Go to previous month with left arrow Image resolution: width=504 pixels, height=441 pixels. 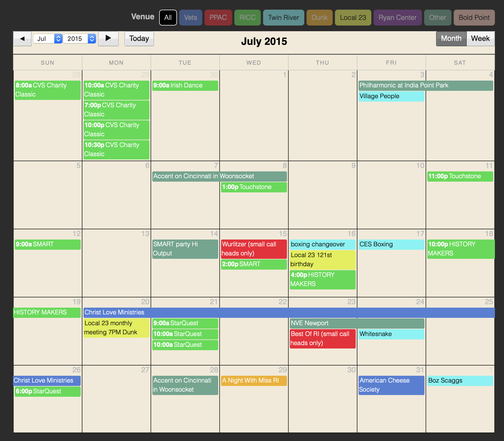click(x=22, y=39)
